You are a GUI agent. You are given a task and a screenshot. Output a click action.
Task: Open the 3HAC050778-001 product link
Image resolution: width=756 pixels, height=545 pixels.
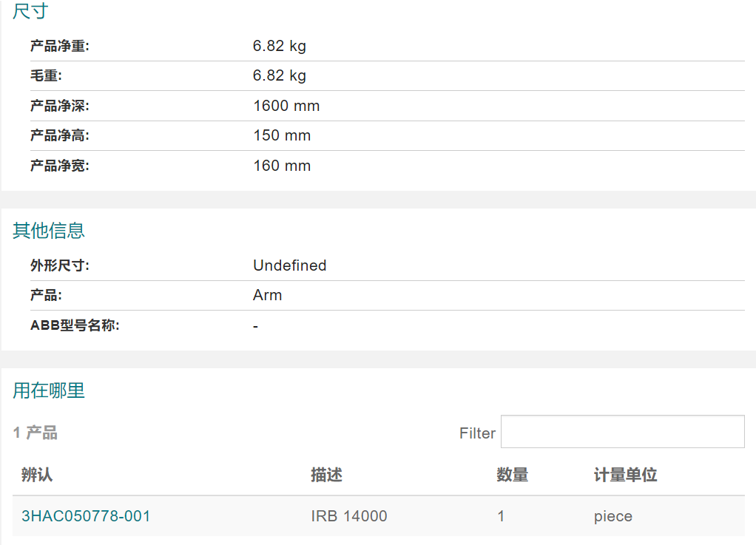click(86, 516)
